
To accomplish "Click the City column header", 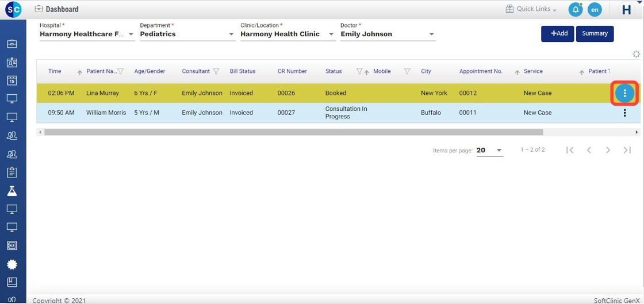I will point(426,71).
